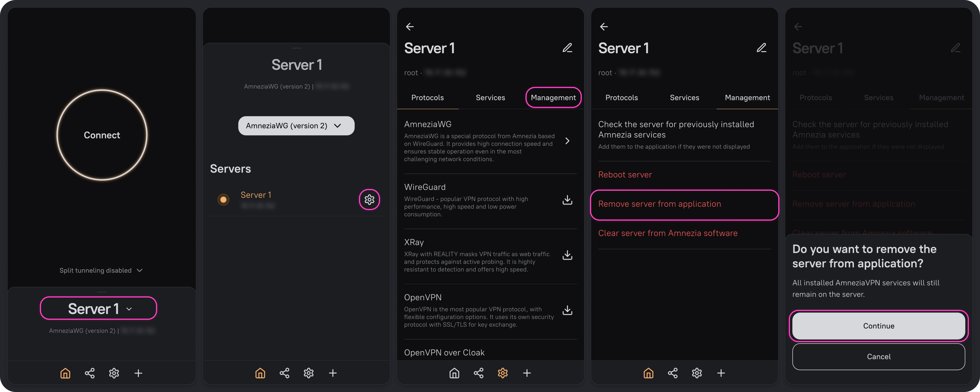Expand the Split tunneling disabled option
Image resolution: width=980 pixels, height=392 pixels.
coord(101,270)
